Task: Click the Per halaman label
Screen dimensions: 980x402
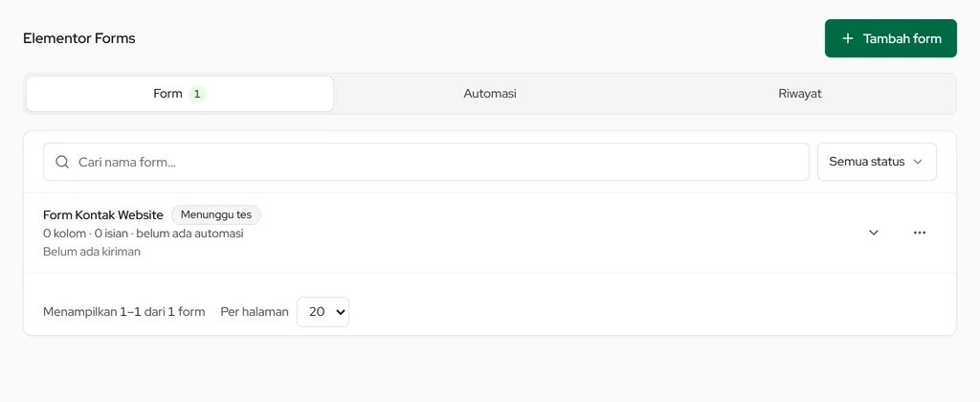Action: click(255, 311)
